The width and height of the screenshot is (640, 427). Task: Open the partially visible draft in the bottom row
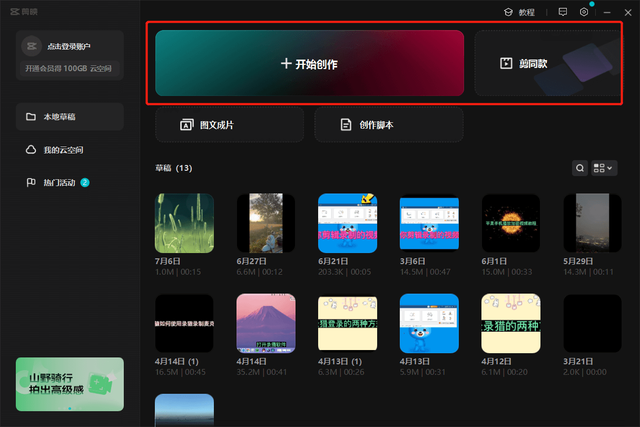(184, 410)
